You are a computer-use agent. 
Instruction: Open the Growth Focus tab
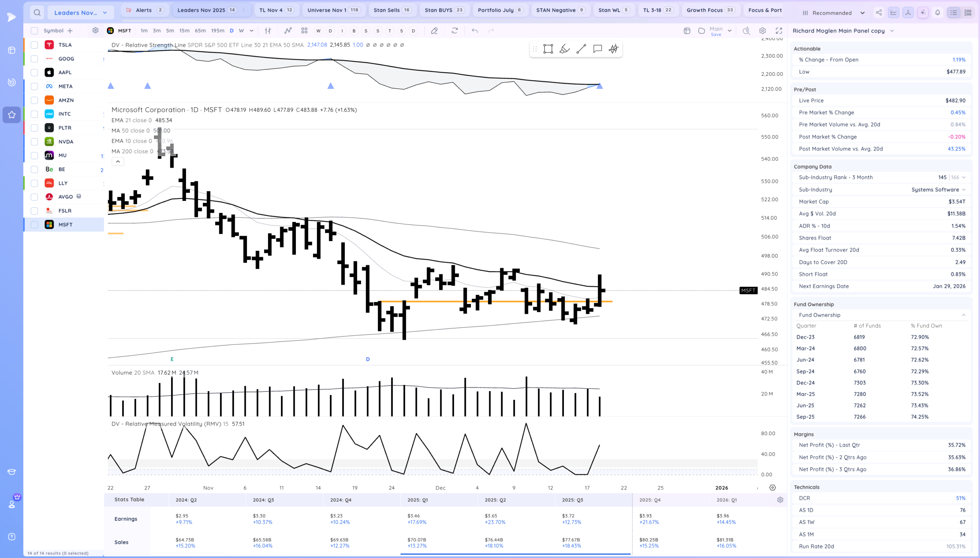[x=710, y=10]
